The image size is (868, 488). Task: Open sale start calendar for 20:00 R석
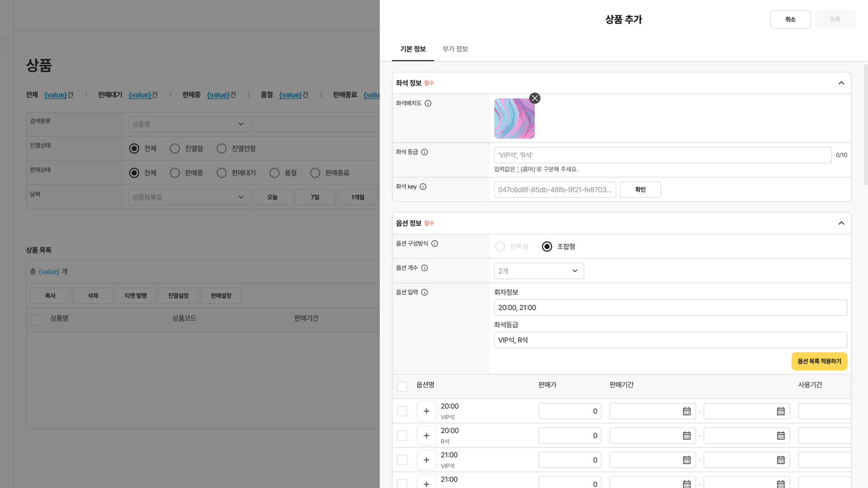(x=687, y=435)
